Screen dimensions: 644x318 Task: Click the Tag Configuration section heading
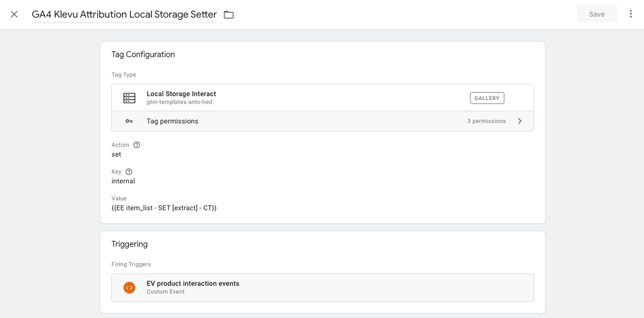click(x=143, y=54)
